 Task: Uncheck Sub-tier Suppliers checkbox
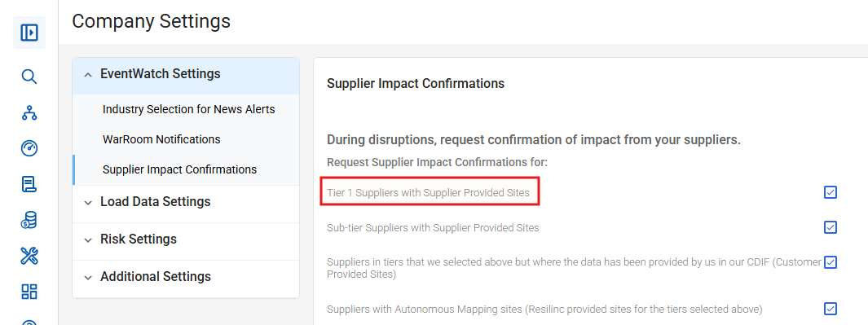click(830, 227)
